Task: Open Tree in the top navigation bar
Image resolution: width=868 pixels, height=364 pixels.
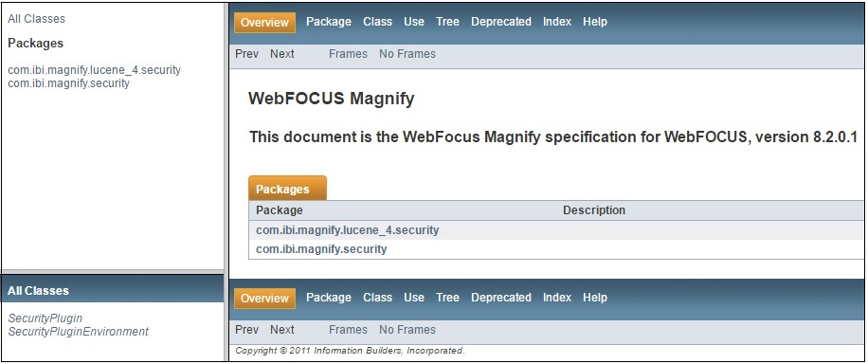Action: 447,22
